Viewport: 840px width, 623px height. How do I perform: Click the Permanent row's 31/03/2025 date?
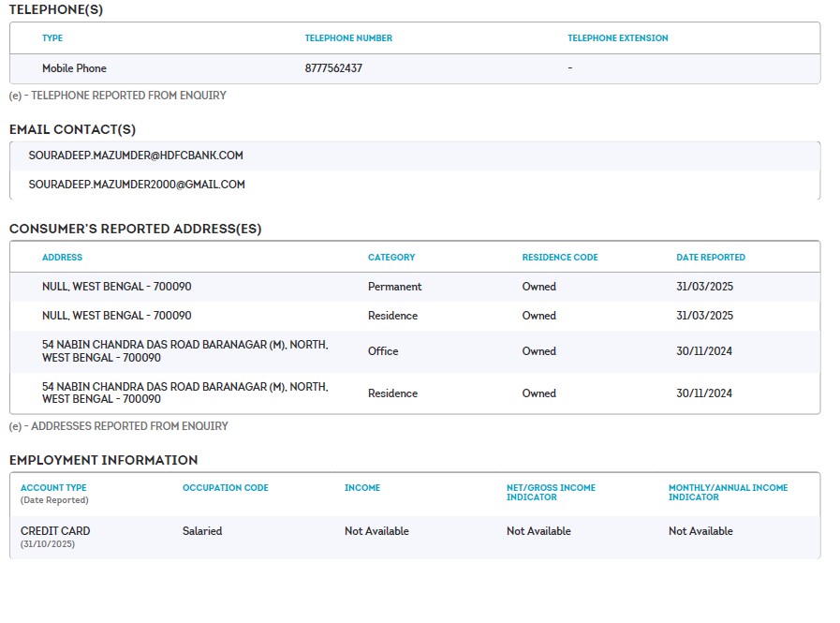point(704,287)
